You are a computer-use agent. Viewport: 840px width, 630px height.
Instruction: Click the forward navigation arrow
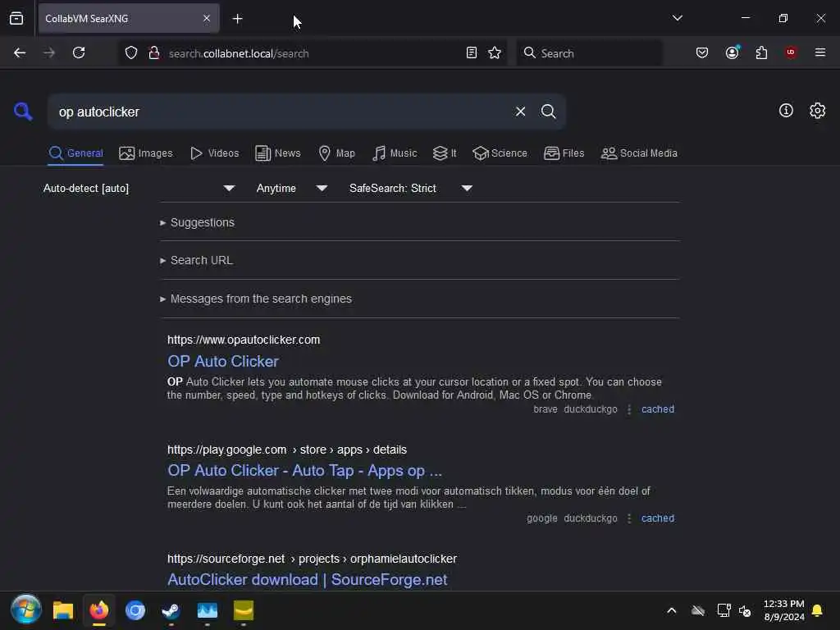click(48, 53)
